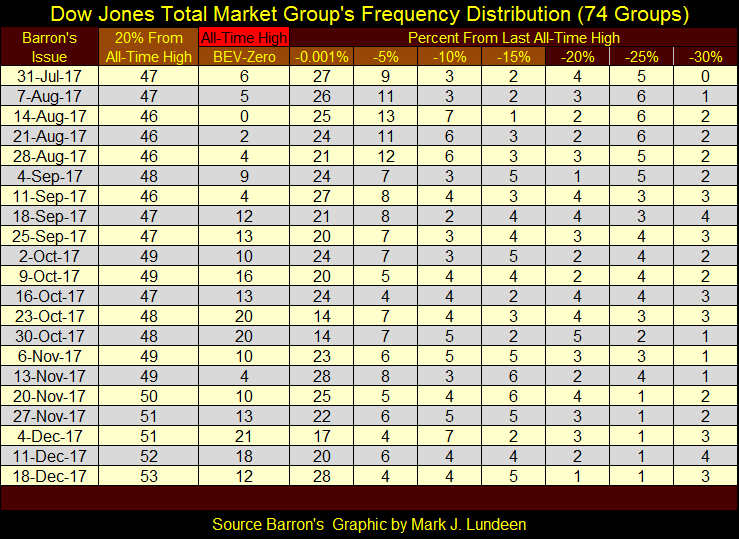Click the Percent From Last All-Time High heading
The height and width of the screenshot is (539, 739).
[512, 38]
